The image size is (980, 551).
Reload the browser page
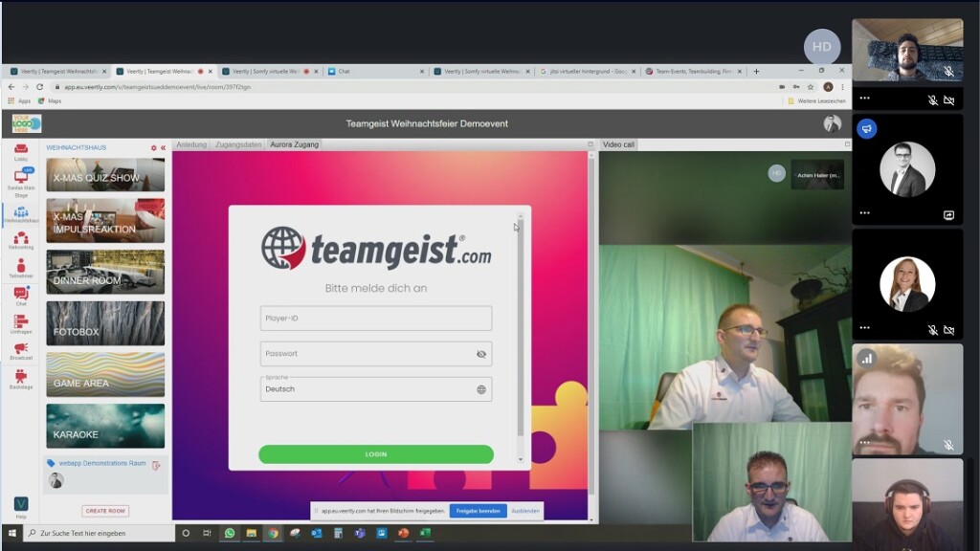click(x=39, y=87)
